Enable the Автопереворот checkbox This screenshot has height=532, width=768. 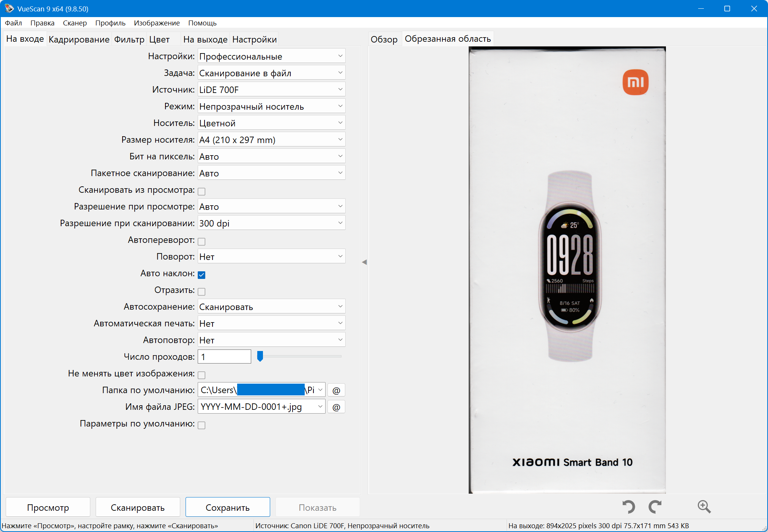pyautogui.click(x=201, y=241)
